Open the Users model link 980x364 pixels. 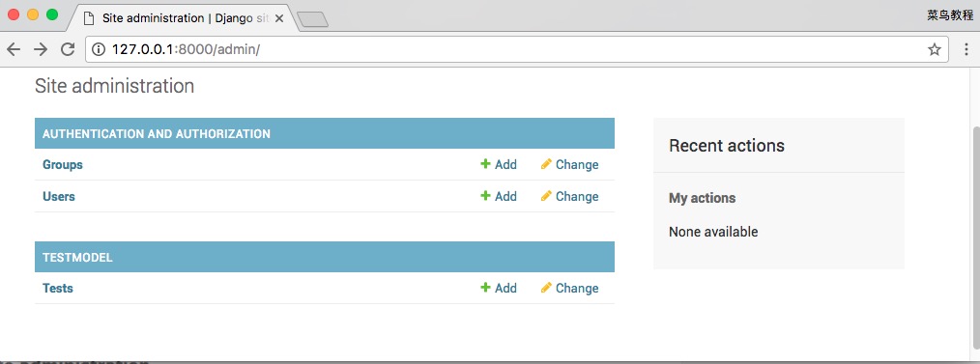tap(59, 196)
